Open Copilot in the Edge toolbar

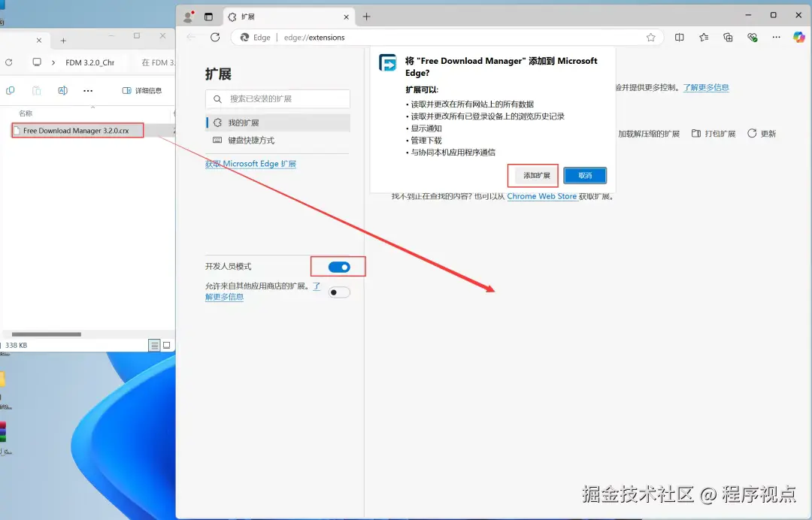tap(798, 38)
